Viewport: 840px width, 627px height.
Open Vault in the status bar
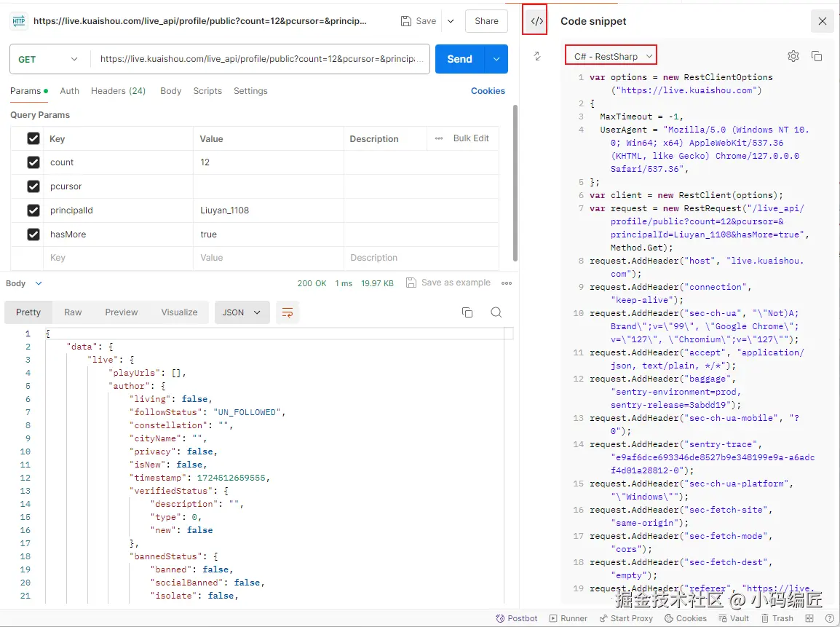click(x=734, y=618)
